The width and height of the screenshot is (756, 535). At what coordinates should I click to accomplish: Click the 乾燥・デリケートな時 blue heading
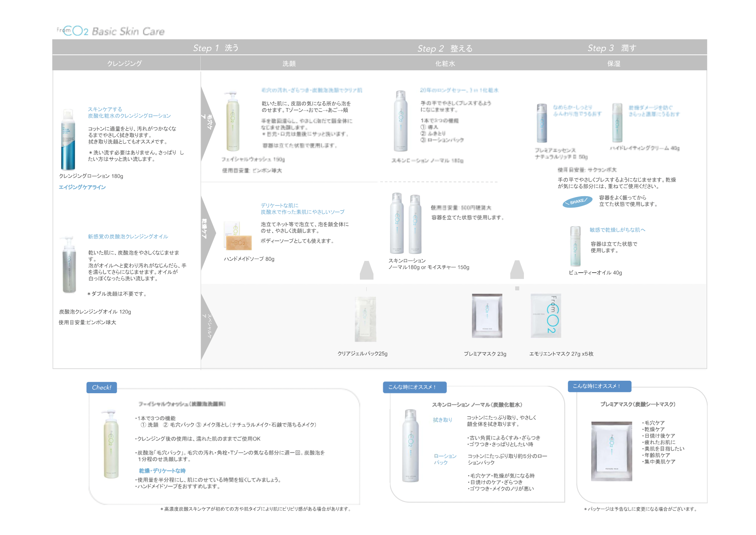click(162, 471)
